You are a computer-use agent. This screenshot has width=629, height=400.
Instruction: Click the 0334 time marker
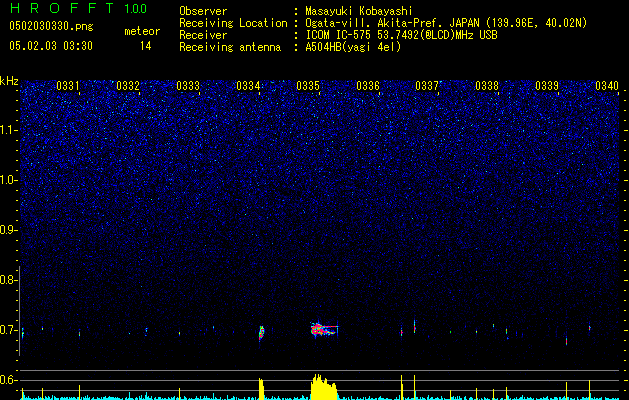[x=248, y=86]
